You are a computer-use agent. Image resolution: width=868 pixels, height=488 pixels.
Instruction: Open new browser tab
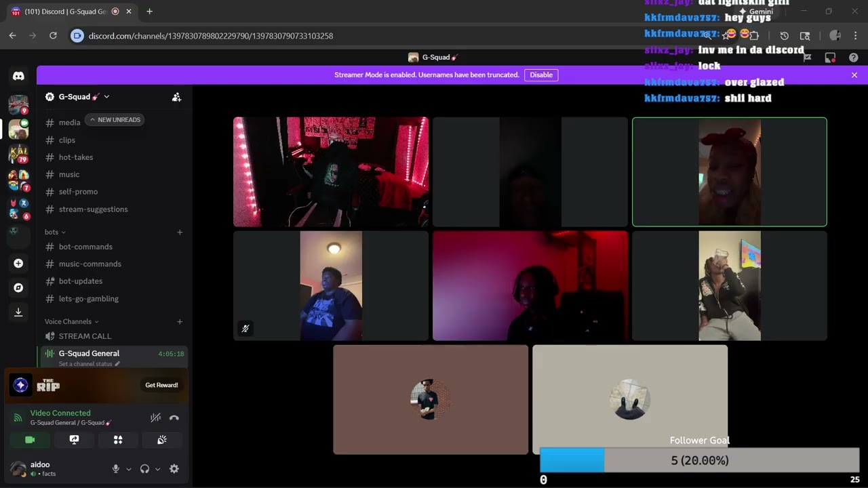[x=149, y=12]
